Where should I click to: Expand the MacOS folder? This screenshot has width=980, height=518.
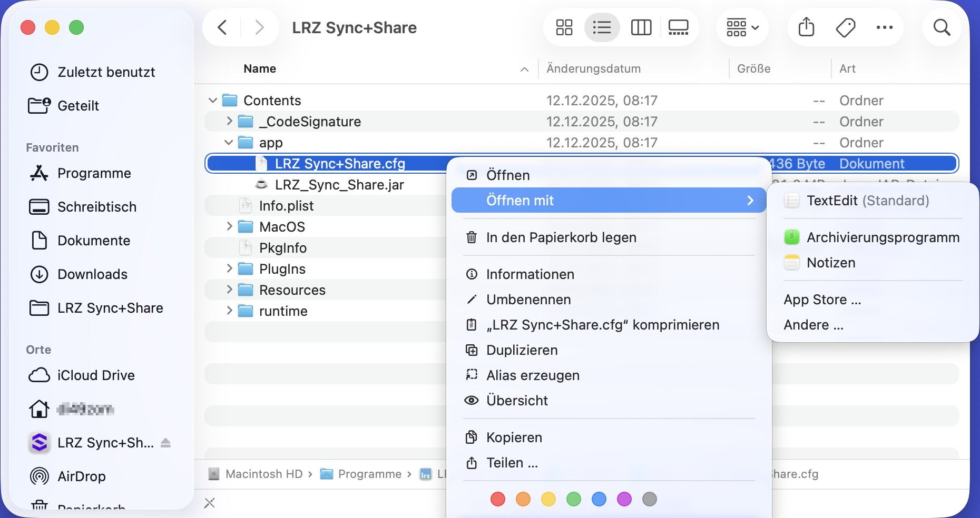(229, 227)
